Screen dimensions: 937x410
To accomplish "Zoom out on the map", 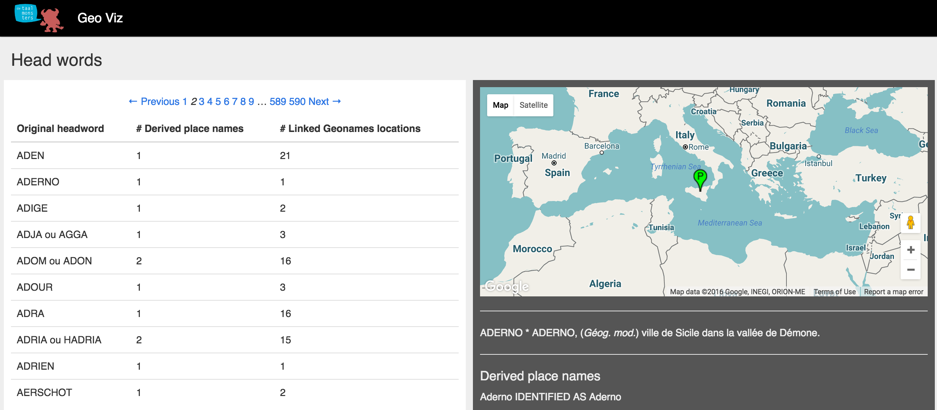I will click(x=910, y=270).
